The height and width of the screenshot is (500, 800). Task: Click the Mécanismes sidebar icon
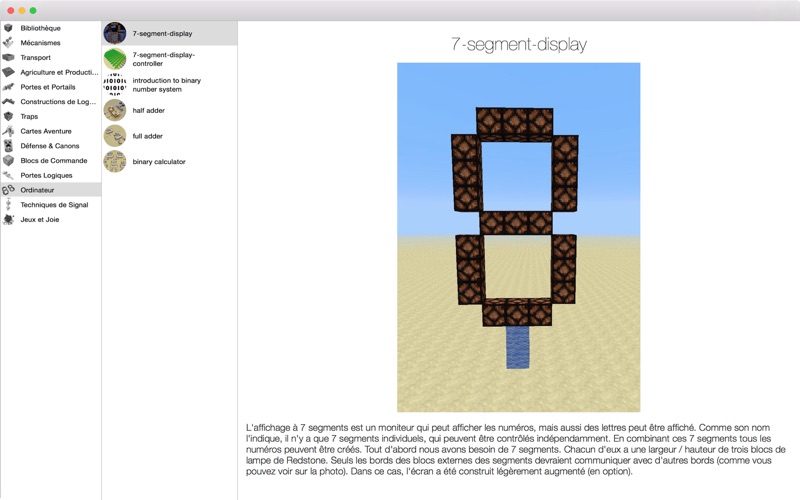tap(8, 43)
